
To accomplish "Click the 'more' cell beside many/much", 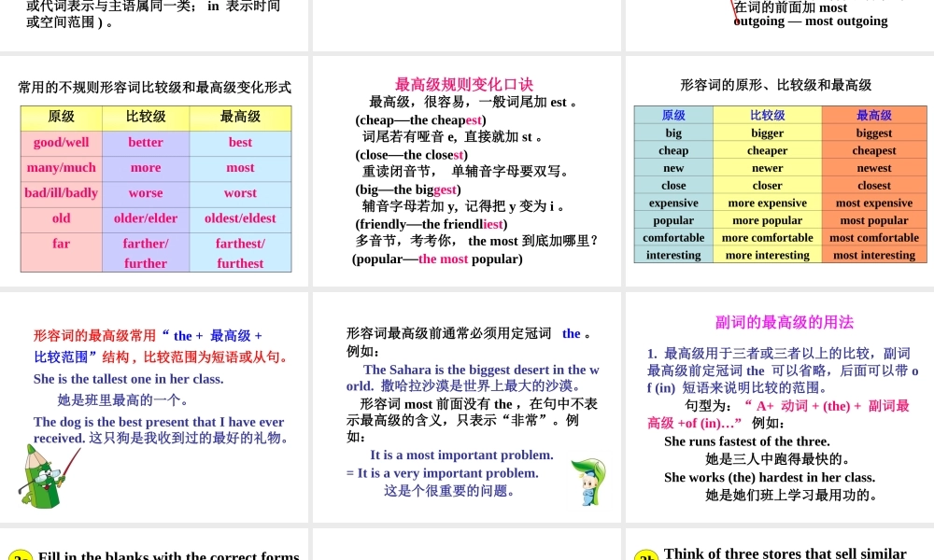I will pyautogui.click(x=146, y=169).
